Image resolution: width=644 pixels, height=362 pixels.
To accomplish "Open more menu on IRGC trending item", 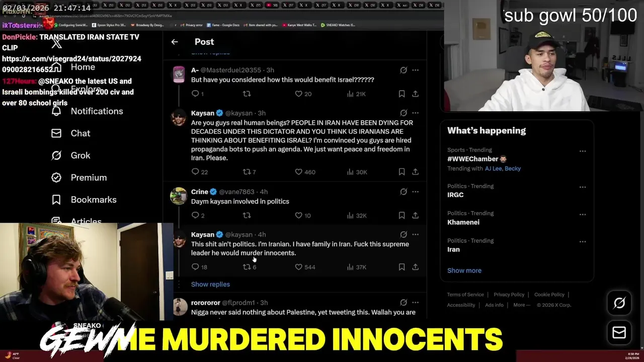I will 582,187.
